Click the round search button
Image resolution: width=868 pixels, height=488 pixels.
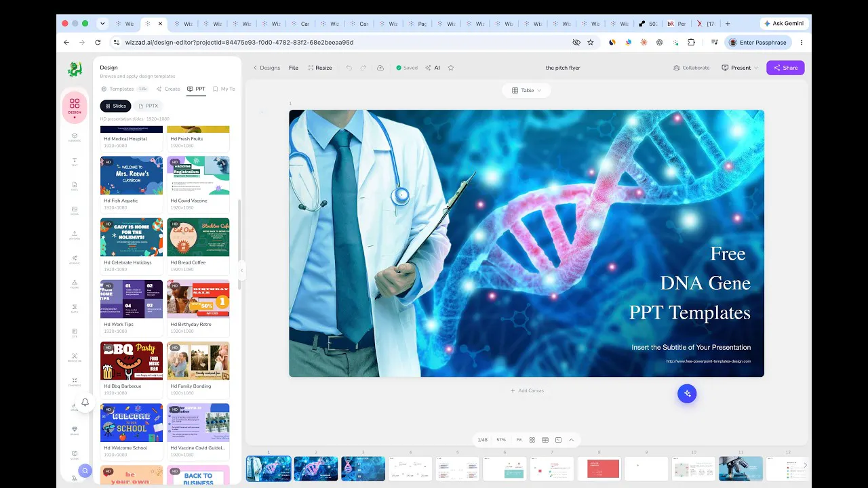85,470
